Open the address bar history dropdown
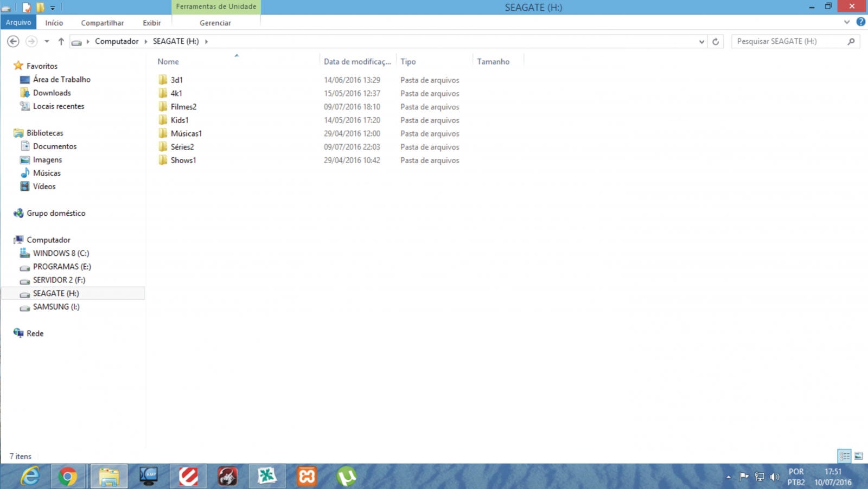 pyautogui.click(x=701, y=42)
